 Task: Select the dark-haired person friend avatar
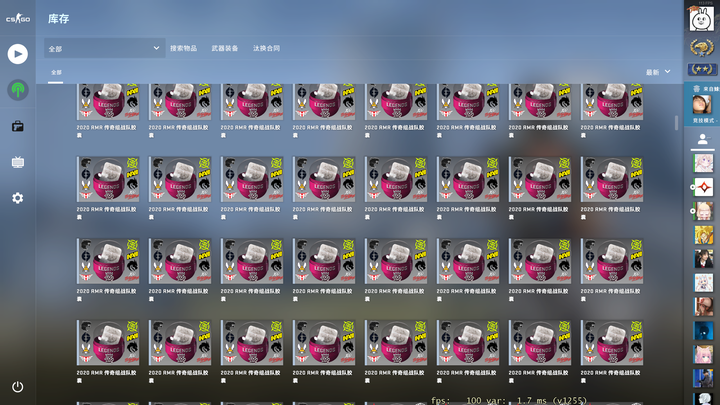703,259
